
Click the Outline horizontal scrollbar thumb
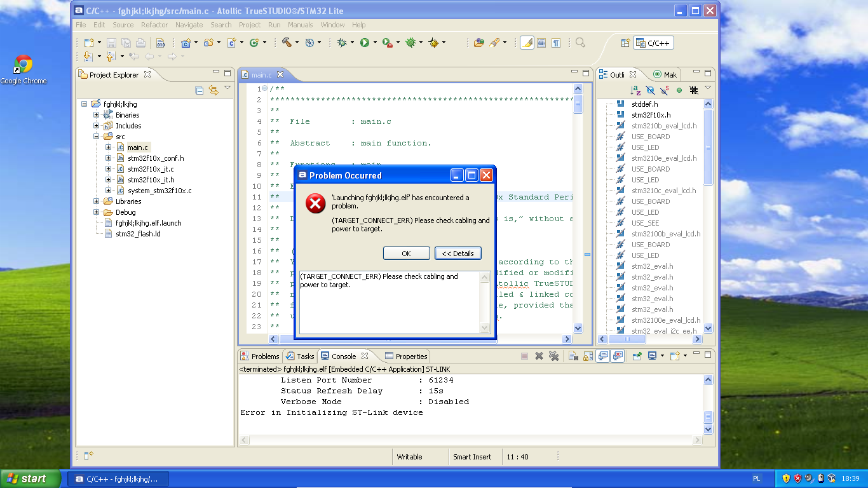coord(627,339)
